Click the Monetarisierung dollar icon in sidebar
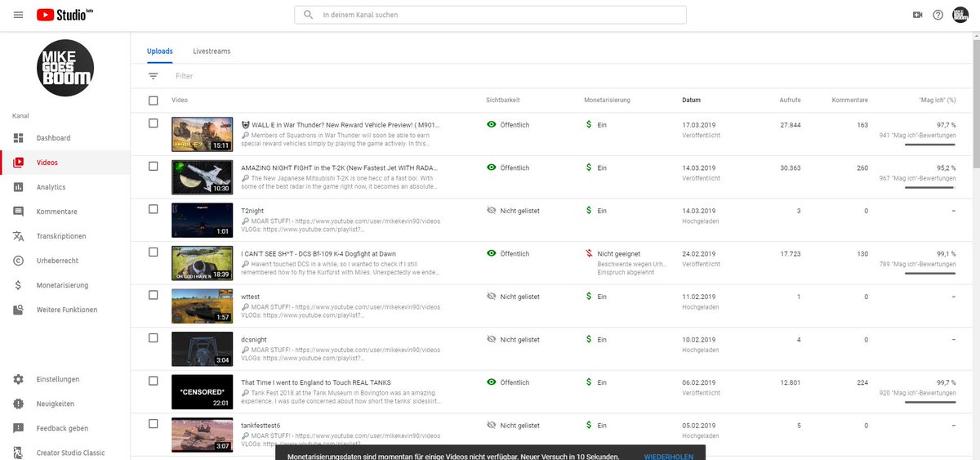Image resolution: width=980 pixels, height=460 pixels. [19, 285]
